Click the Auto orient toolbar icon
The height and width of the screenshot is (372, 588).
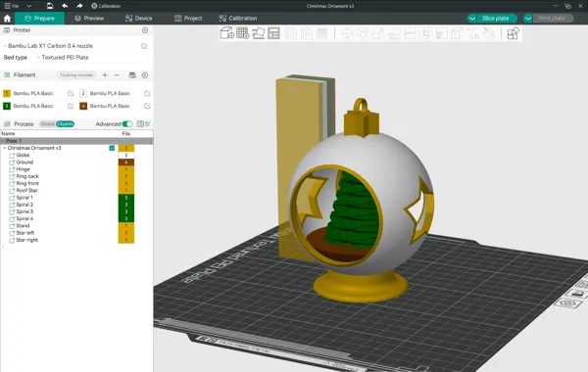tap(259, 33)
